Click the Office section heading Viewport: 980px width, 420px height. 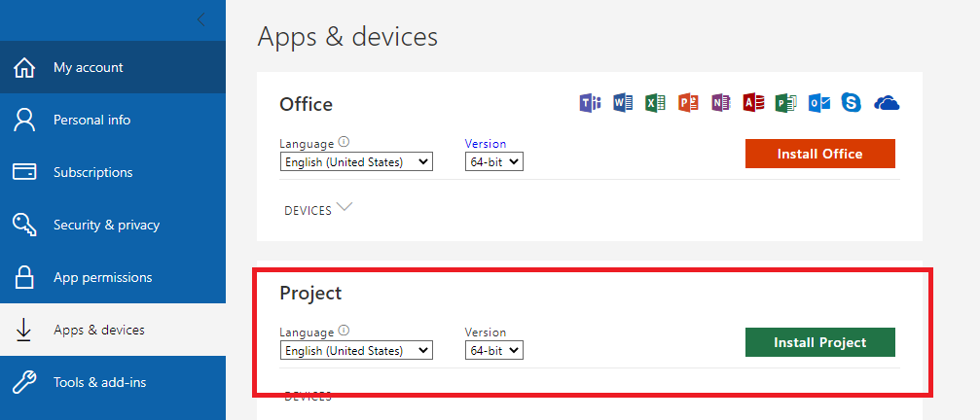click(307, 104)
